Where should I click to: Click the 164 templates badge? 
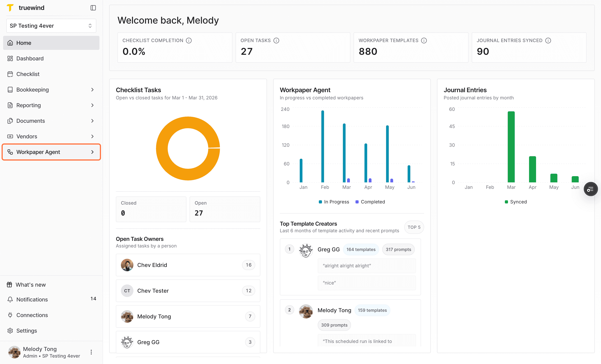361,249
